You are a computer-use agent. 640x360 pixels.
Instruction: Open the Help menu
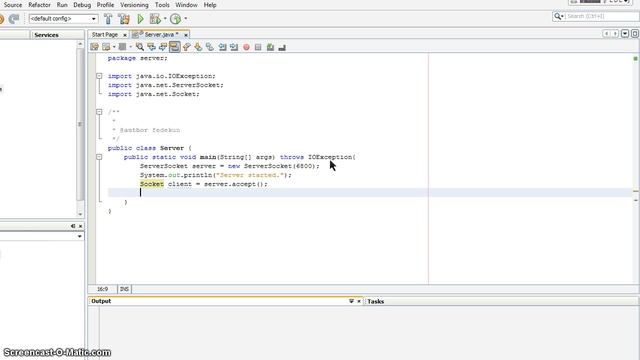(x=210, y=5)
